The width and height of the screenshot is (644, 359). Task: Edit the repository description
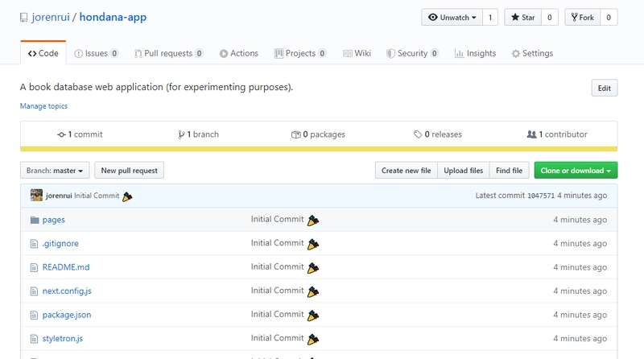(x=605, y=88)
